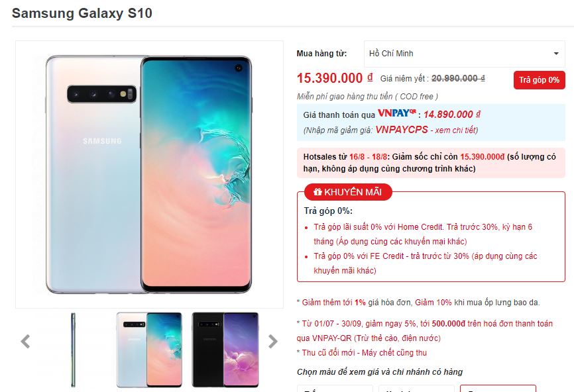This screenshot has height=392, width=574.
Task: Open the VNPAYCPS discount code link
Action: pos(402,130)
